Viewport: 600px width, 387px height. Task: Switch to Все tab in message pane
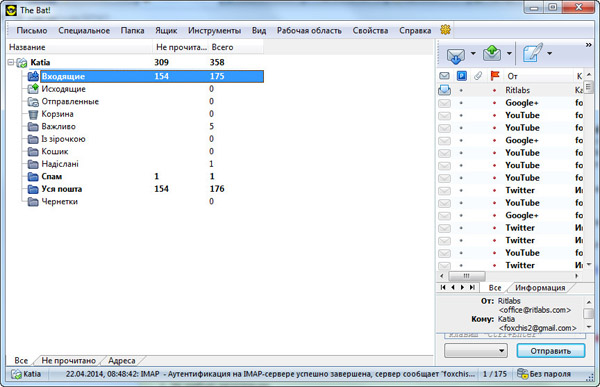[495, 288]
